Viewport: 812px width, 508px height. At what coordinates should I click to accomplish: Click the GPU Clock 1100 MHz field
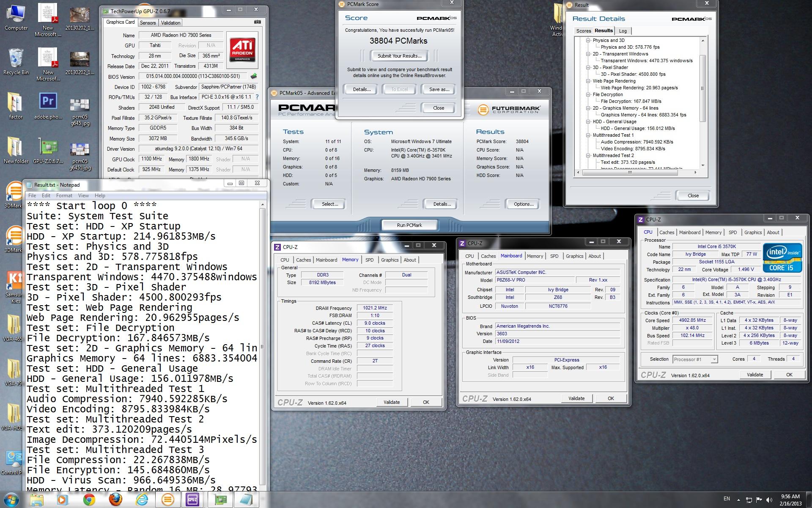click(151, 159)
